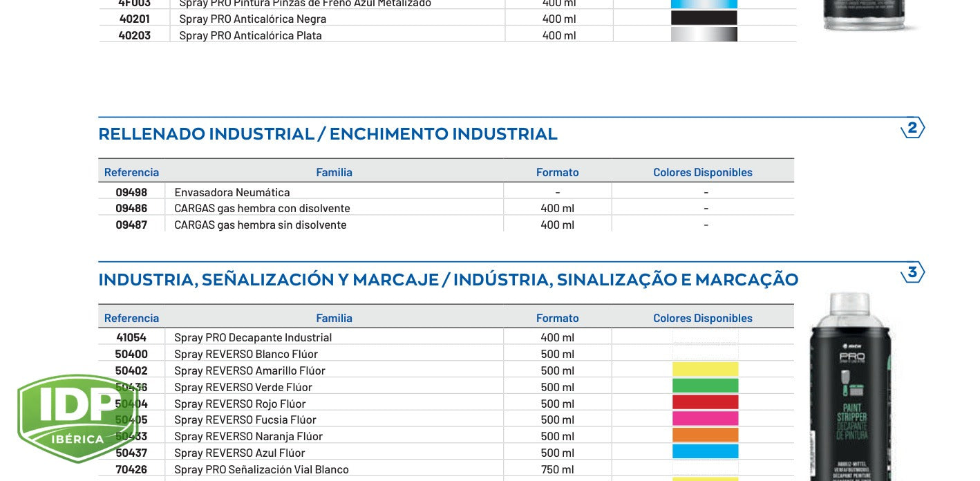This screenshot has width=980, height=481.
Task: Click '400 ml' in the 09487 row
Action: (x=557, y=225)
